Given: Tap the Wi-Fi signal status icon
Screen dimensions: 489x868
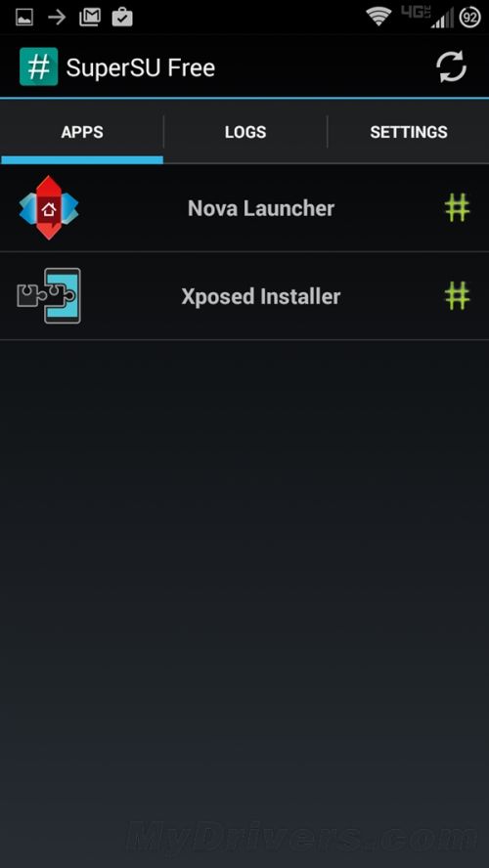Looking at the screenshot, I should 378,17.
